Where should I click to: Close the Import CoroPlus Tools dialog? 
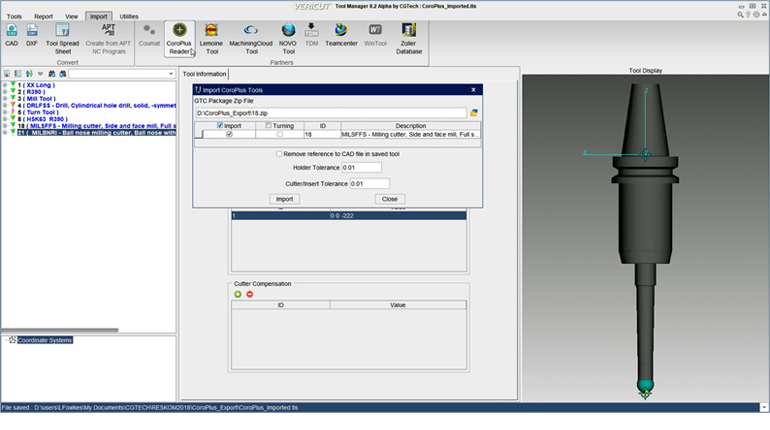click(473, 90)
